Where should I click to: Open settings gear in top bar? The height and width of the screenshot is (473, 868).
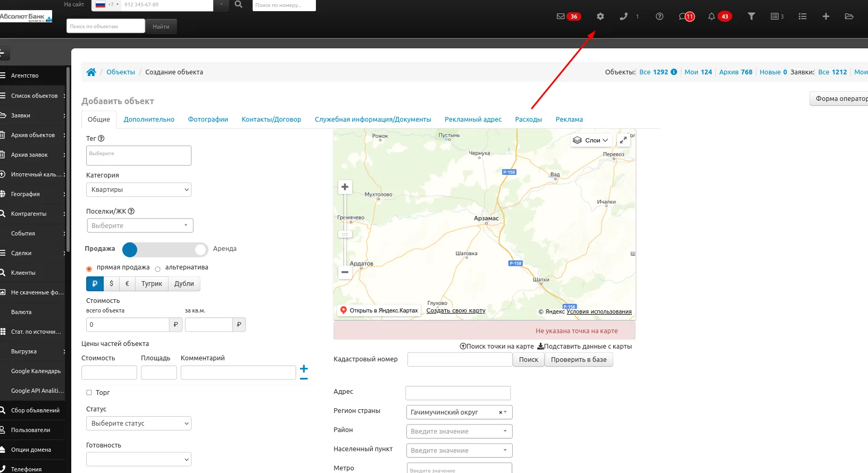tap(600, 16)
